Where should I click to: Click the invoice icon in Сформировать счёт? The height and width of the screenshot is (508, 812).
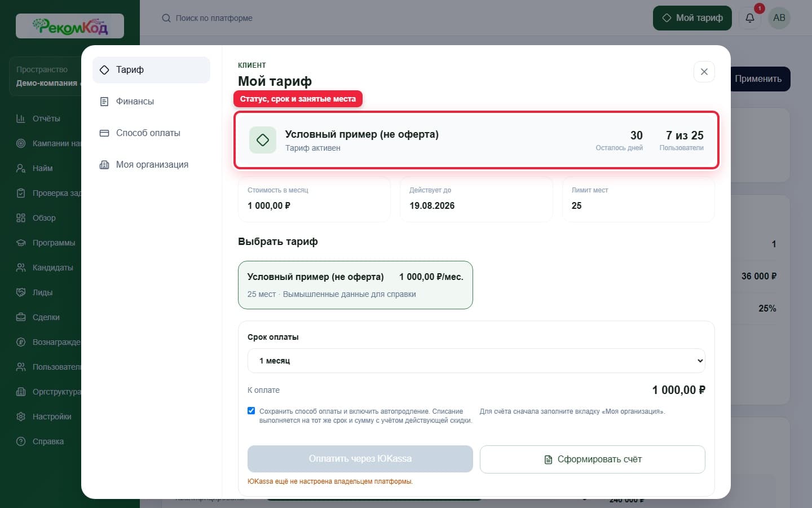(548, 459)
